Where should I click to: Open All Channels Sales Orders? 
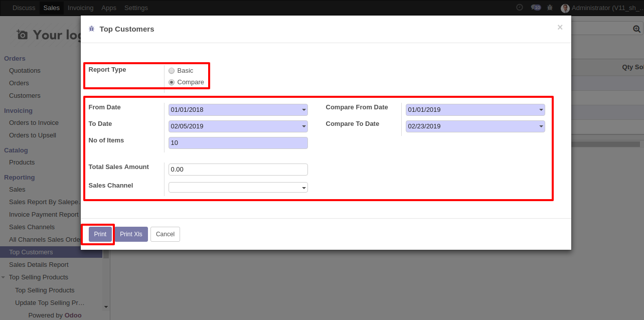pyautogui.click(x=45, y=240)
